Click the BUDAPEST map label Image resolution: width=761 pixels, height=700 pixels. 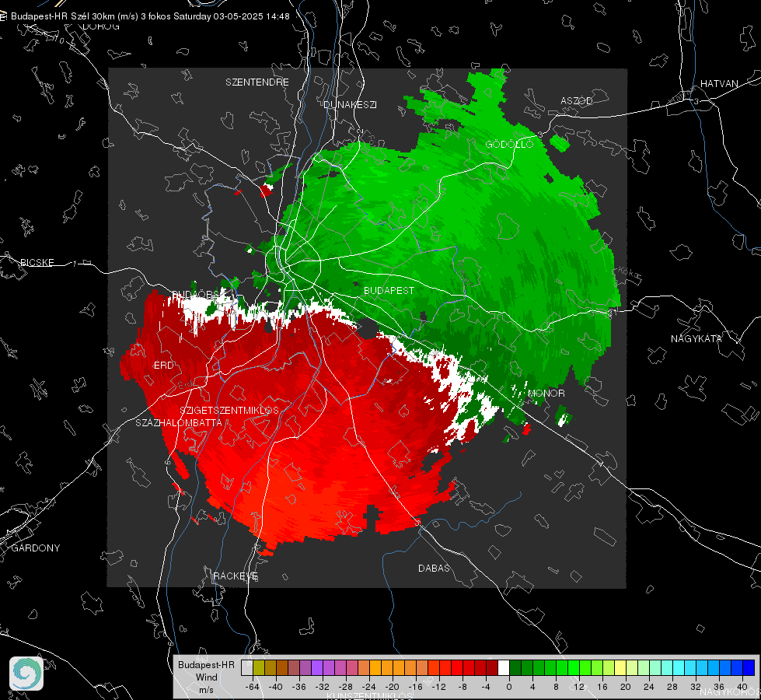pos(389,290)
